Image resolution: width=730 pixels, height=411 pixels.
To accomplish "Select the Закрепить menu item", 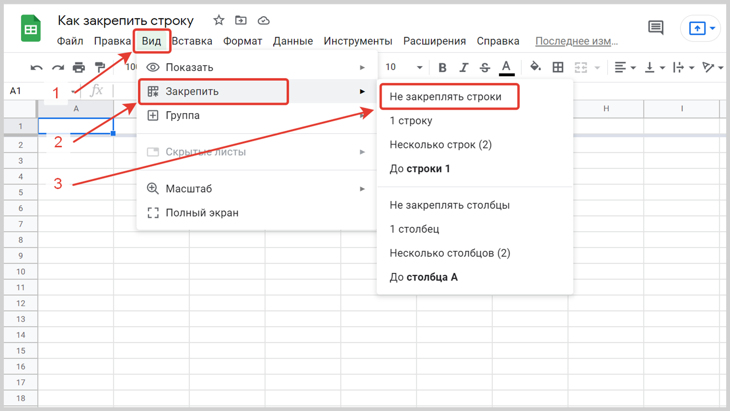I will [257, 91].
